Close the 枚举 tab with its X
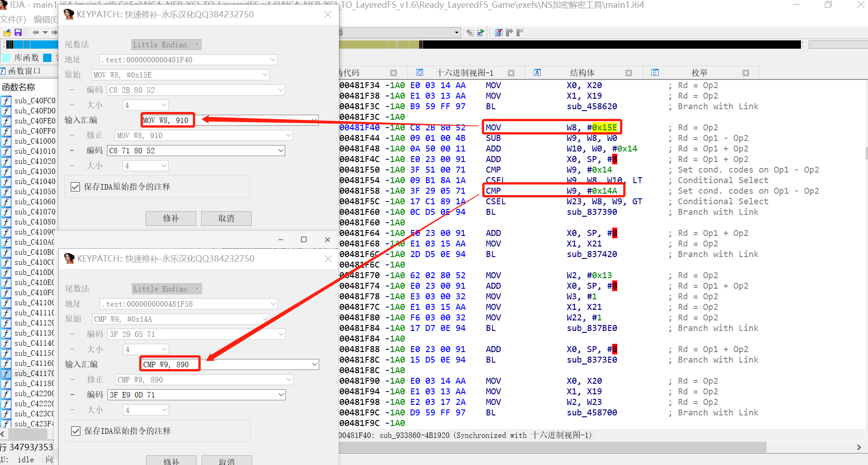 [746, 73]
